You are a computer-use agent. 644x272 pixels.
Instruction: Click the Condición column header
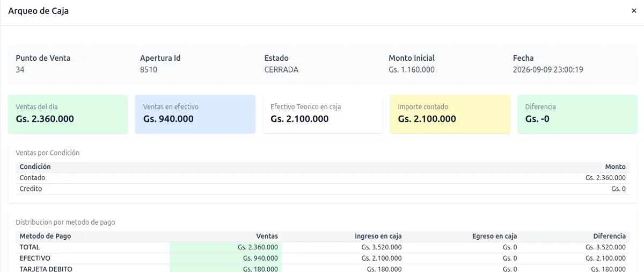pyautogui.click(x=35, y=167)
